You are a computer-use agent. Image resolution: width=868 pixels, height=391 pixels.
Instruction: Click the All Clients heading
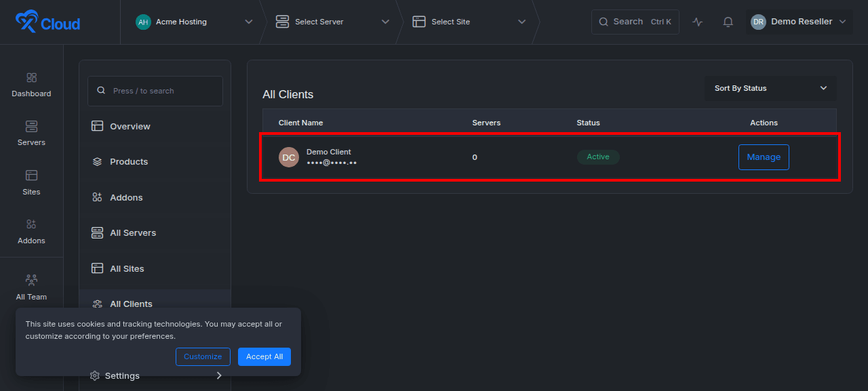[x=288, y=94]
